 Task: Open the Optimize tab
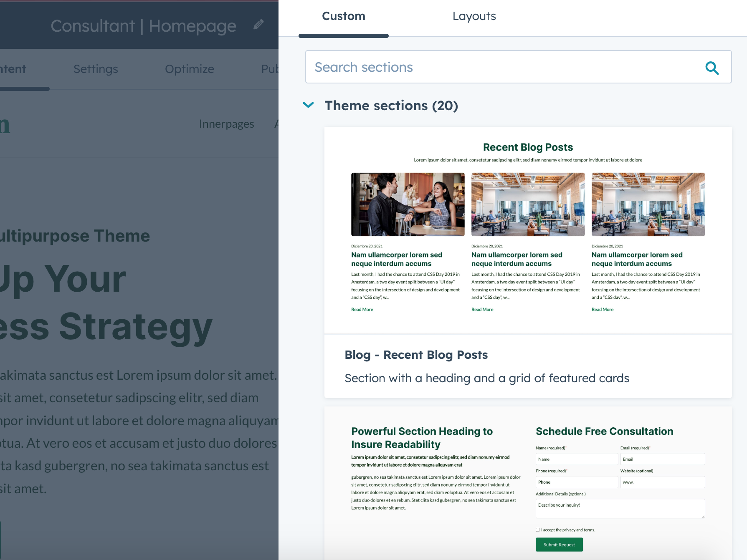[x=189, y=69]
